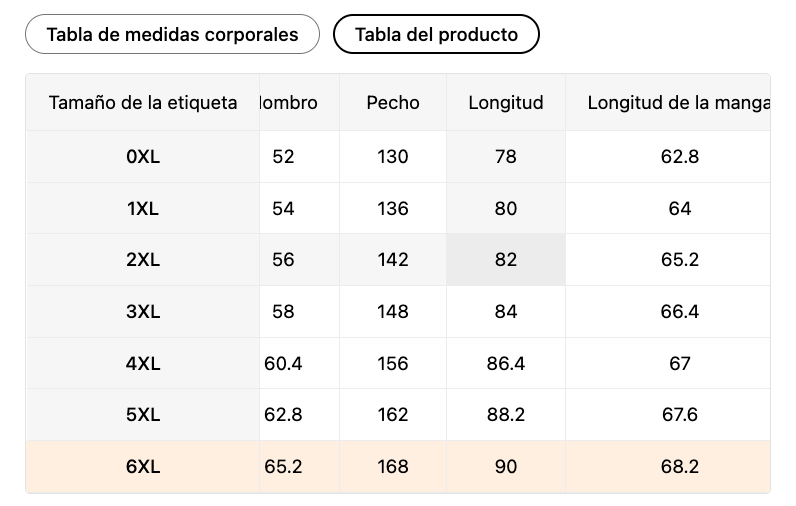Click the 130 chest value for 0XL
The image size is (796, 506).
[x=393, y=157]
